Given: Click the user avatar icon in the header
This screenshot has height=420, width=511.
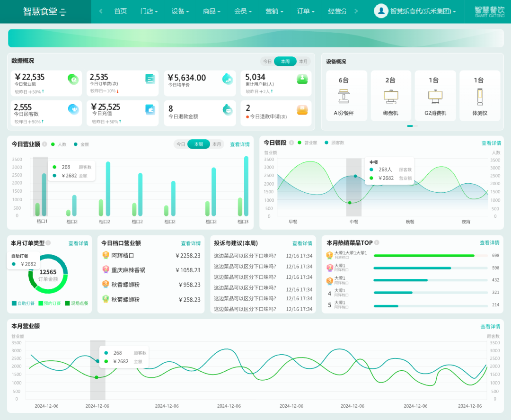Looking at the screenshot, I should (380, 11).
